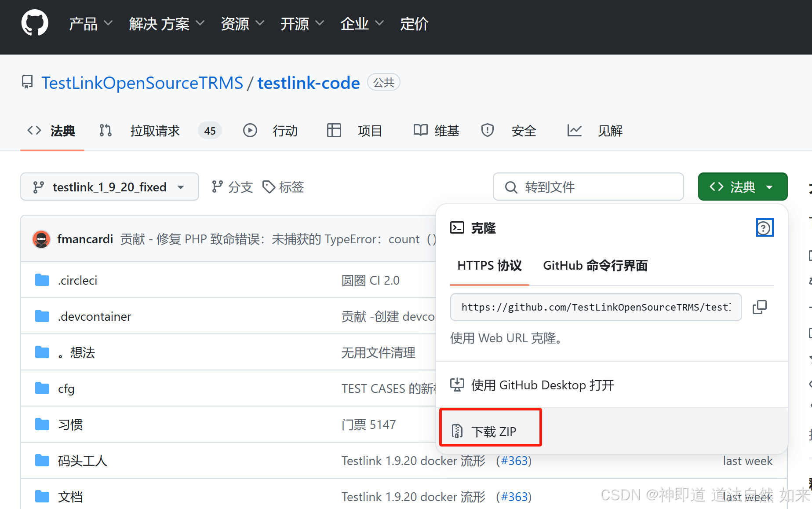Click the play icon for 行动
The width and height of the screenshot is (812, 509).
250,130
